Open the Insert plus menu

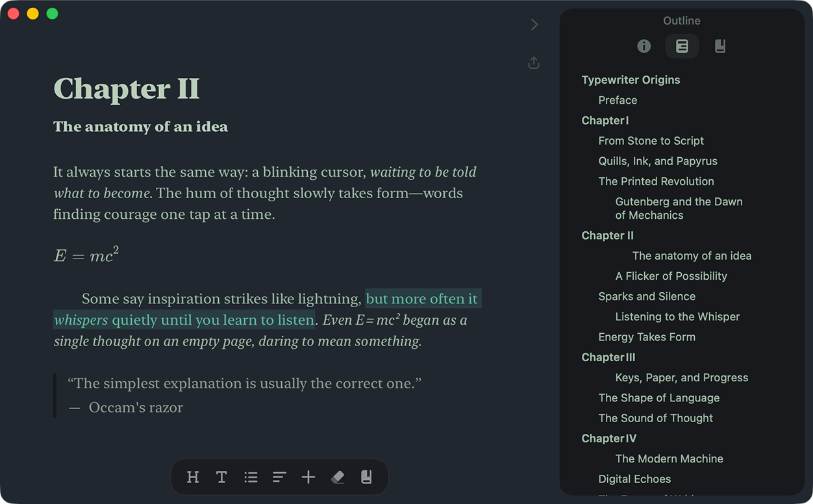[x=308, y=477]
